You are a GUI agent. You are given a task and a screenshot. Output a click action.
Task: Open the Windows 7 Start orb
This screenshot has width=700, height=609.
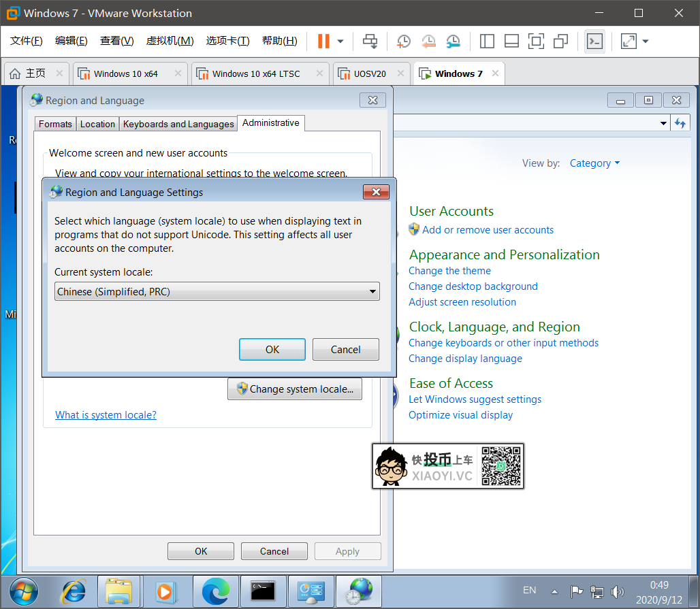click(24, 591)
